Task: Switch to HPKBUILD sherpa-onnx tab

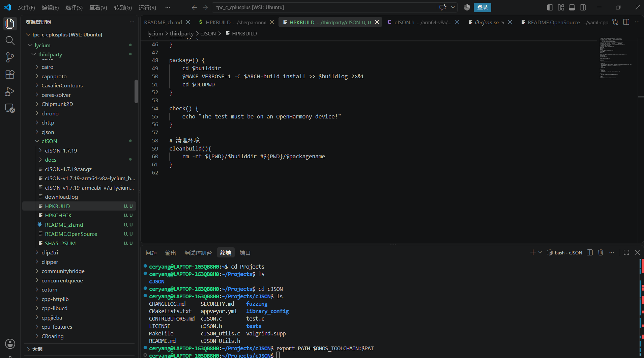Action: click(235, 22)
